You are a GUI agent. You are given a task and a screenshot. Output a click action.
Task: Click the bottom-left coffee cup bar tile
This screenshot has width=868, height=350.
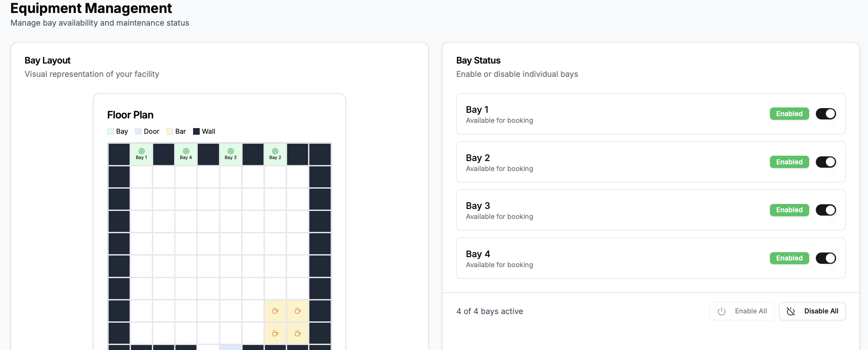click(275, 333)
